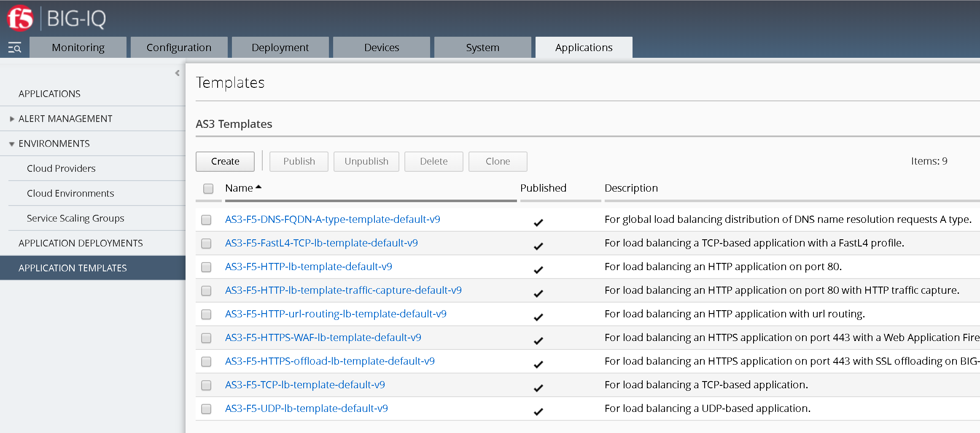Click the Clone button

(498, 161)
